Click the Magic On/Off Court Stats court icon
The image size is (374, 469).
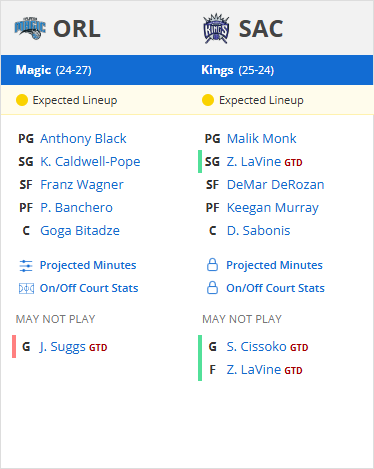tap(26, 289)
